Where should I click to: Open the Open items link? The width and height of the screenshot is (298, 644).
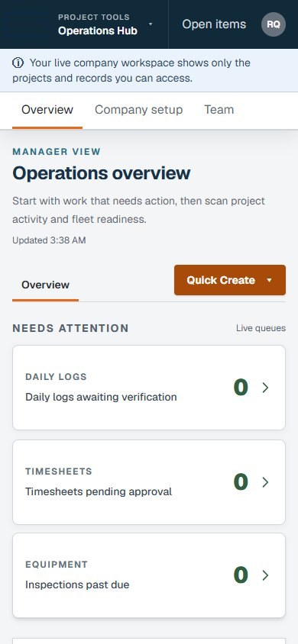[x=214, y=24]
